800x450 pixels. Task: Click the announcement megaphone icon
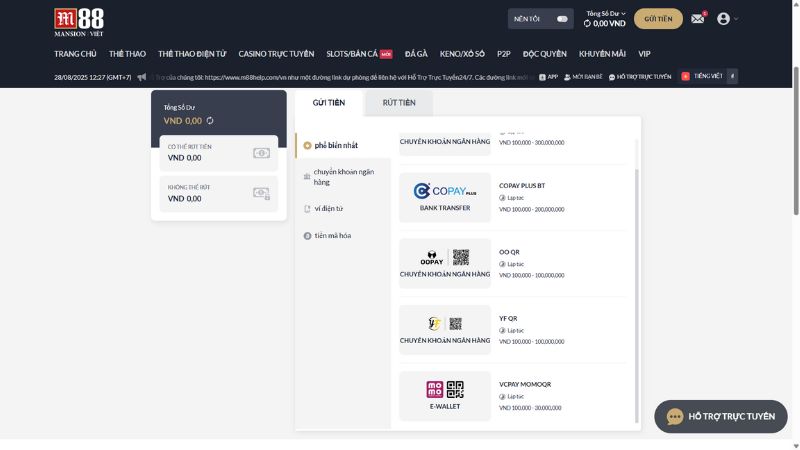pyautogui.click(x=142, y=76)
